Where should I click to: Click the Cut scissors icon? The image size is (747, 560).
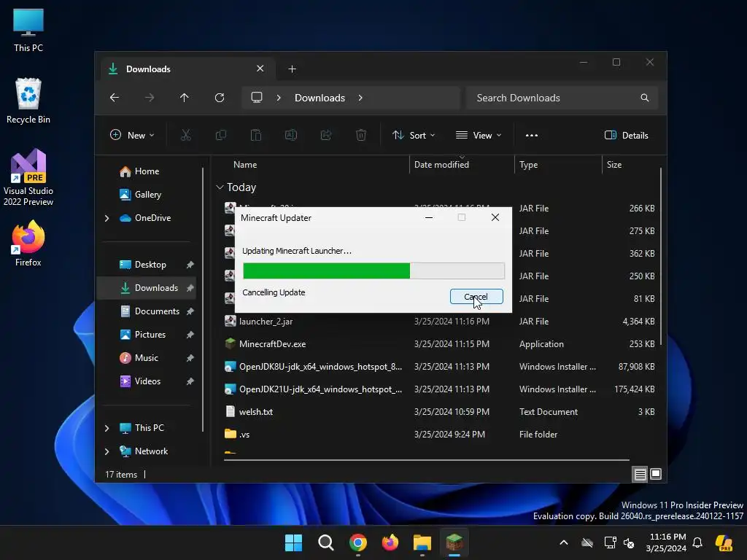point(186,135)
